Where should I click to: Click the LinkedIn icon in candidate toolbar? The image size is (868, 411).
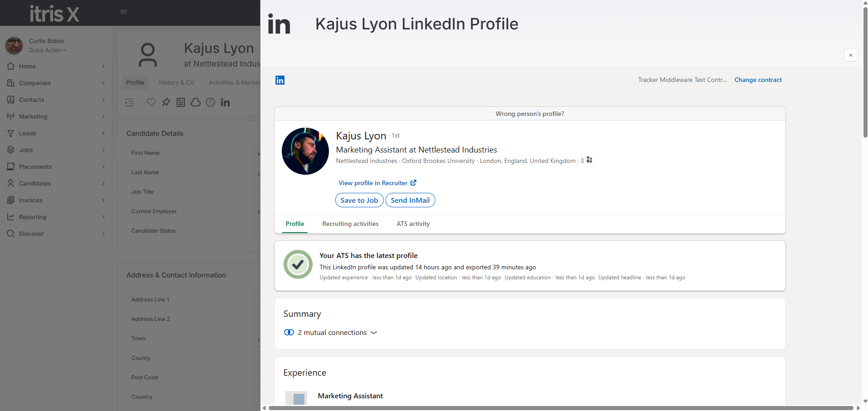(x=225, y=102)
